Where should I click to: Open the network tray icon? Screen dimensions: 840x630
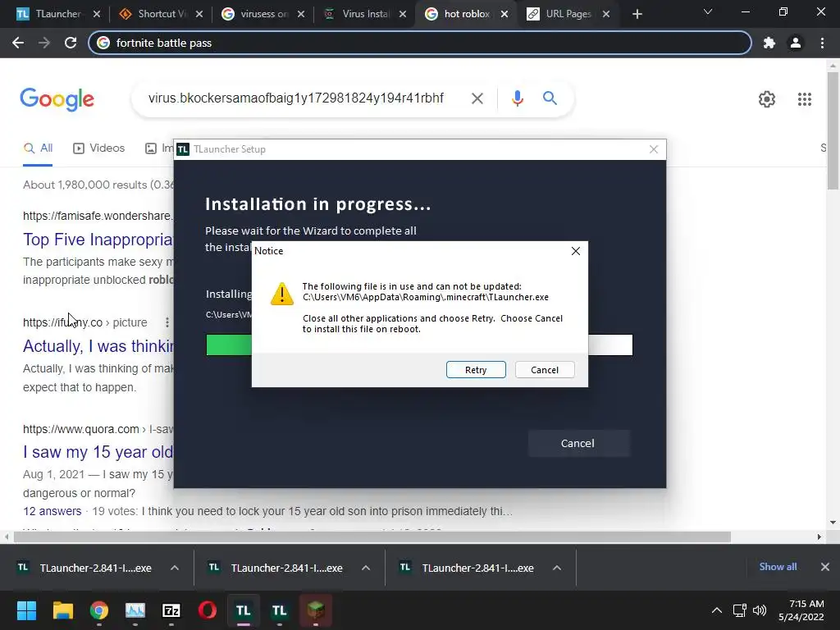(x=740, y=610)
